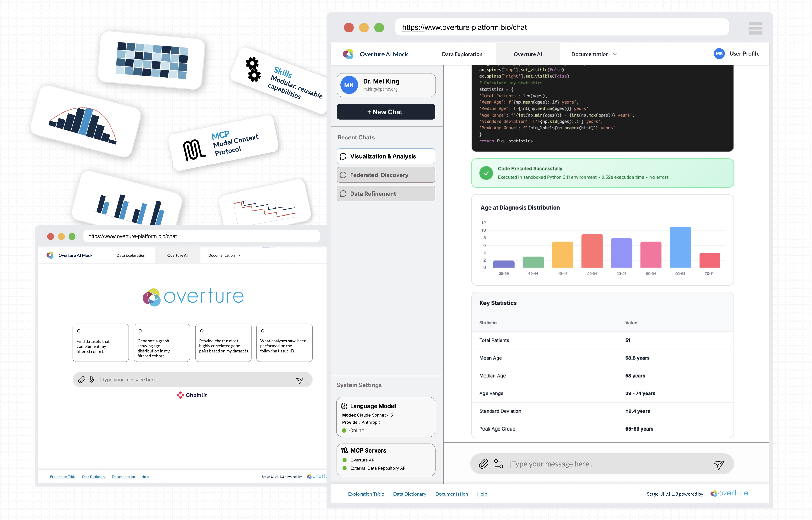Click the microphone icon in left window input
This screenshot has height=520, width=812.
pos(91,380)
